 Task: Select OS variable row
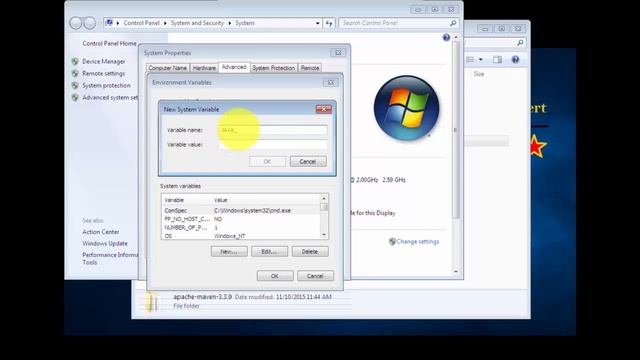point(241,236)
